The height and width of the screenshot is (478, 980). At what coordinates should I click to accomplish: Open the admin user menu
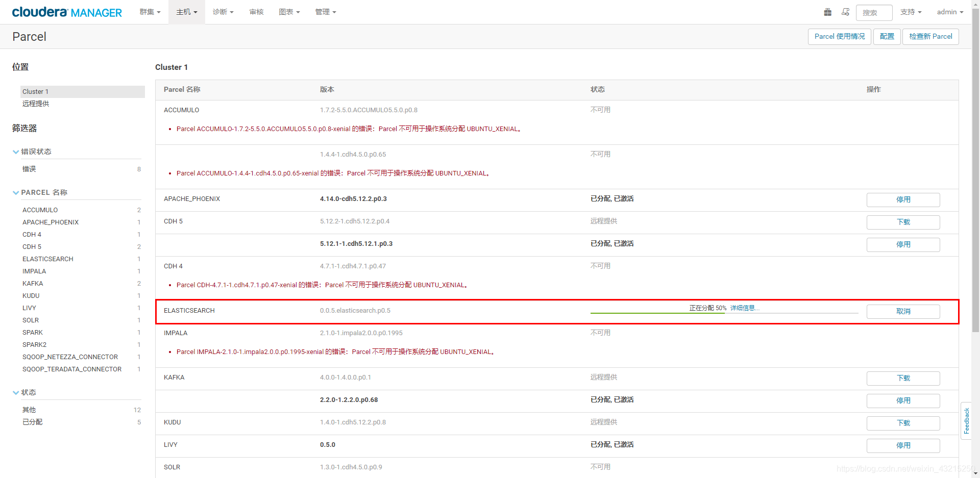coord(950,12)
